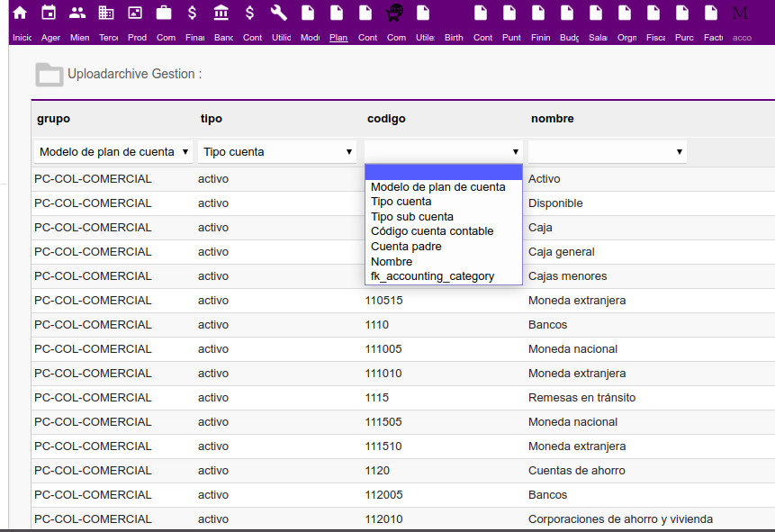The width and height of the screenshot is (775, 532).
Task: Open the Bancos bank icon
Action: (x=221, y=14)
